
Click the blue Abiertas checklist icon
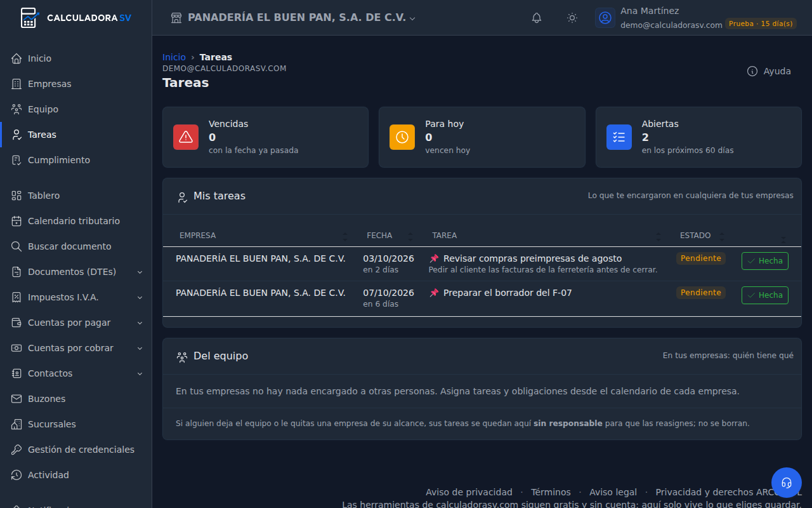click(x=619, y=137)
